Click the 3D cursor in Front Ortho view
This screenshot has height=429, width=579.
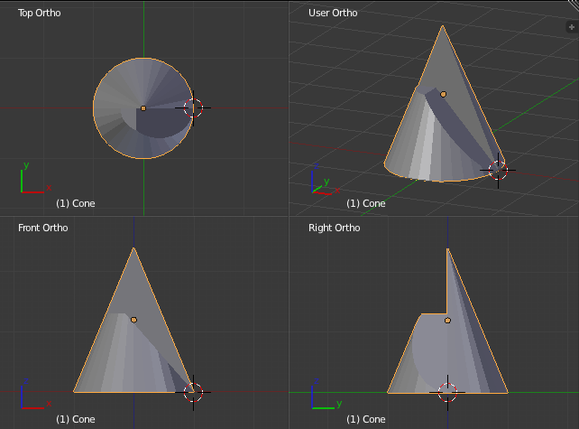tap(193, 392)
